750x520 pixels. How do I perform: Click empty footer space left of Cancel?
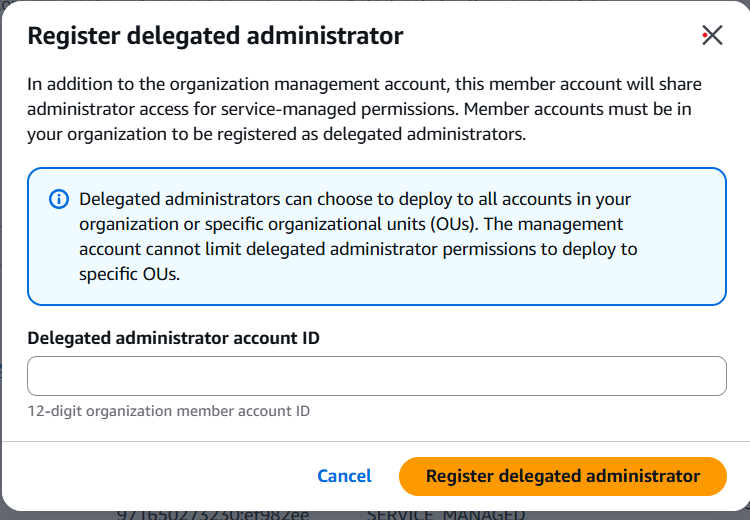(x=150, y=476)
